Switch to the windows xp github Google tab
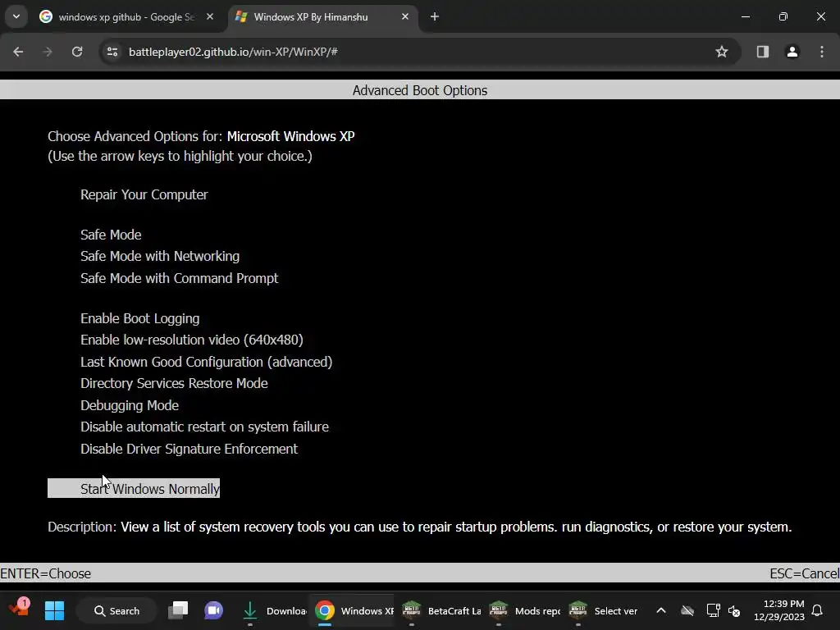This screenshot has height=630, width=840. pyautogui.click(x=127, y=17)
